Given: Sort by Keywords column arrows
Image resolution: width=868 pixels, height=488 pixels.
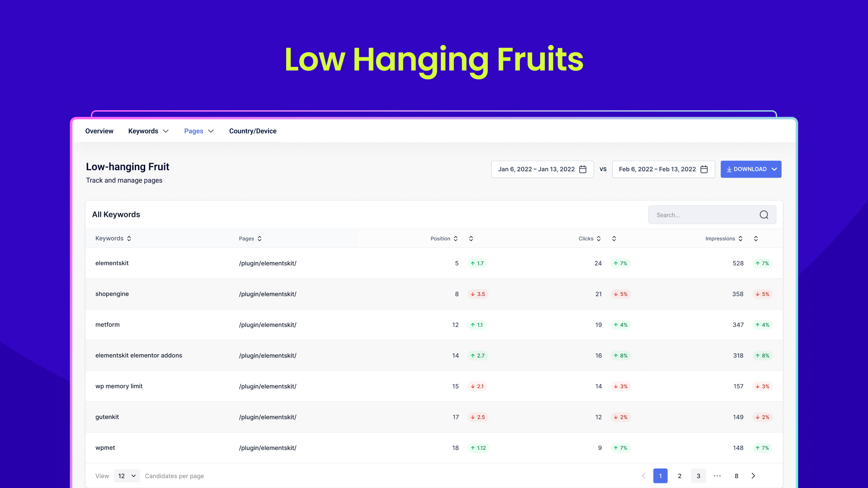Looking at the screenshot, I should coord(129,239).
